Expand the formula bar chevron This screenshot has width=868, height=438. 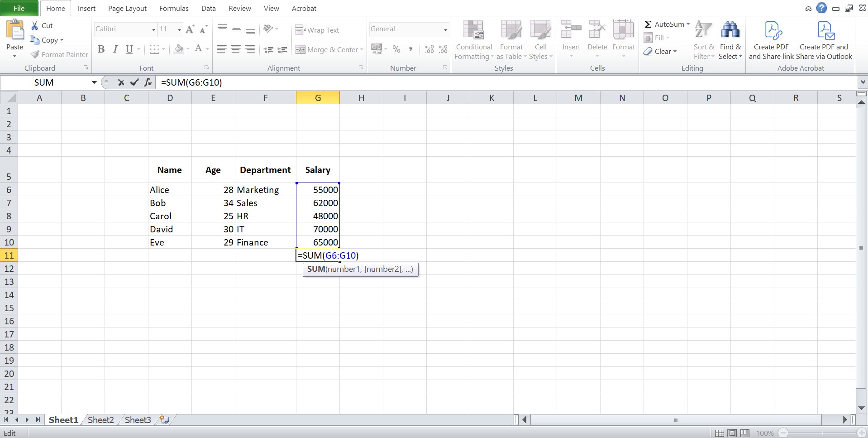863,82
